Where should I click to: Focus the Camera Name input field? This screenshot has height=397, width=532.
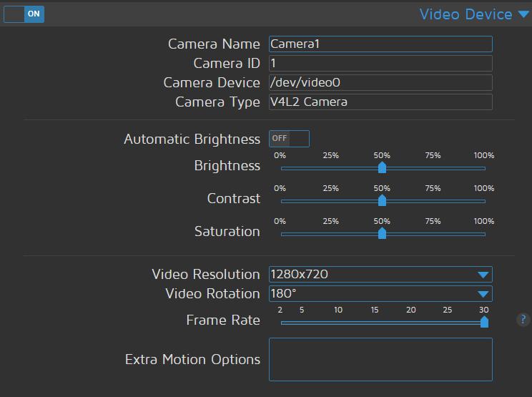[380, 44]
